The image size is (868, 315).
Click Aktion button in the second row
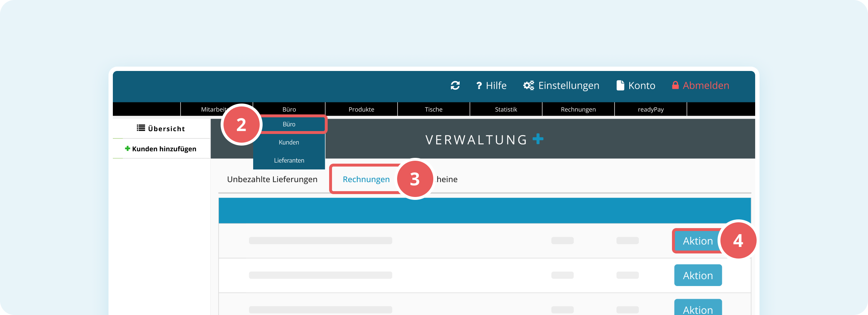(698, 275)
